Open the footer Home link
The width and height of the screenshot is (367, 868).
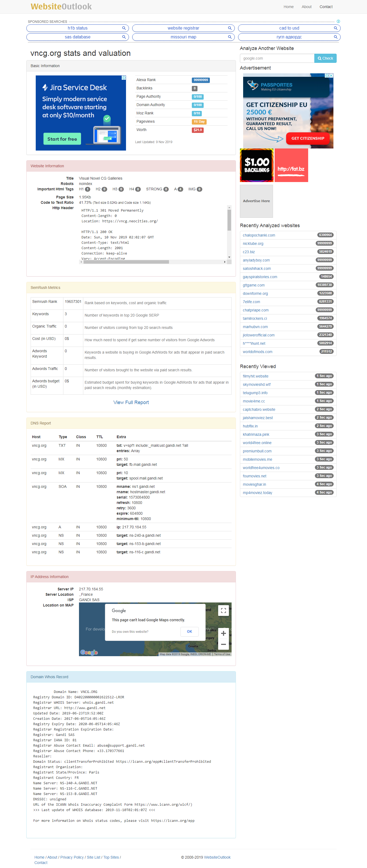39,857
